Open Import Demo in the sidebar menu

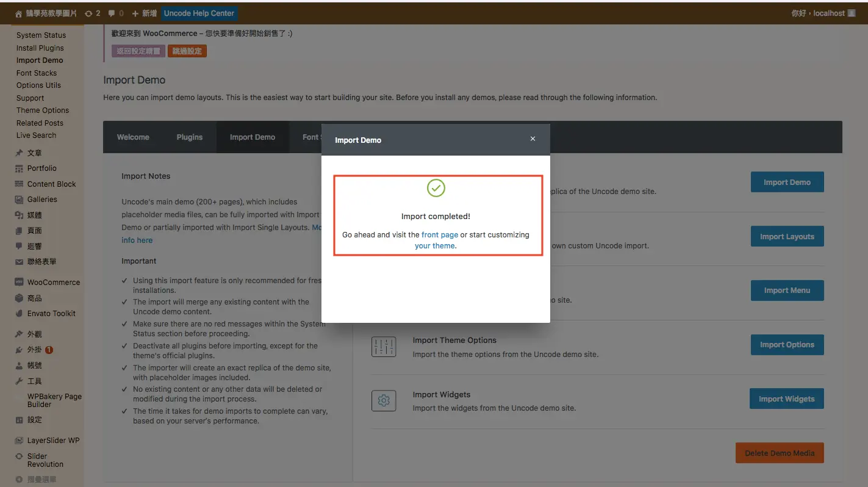(40, 60)
